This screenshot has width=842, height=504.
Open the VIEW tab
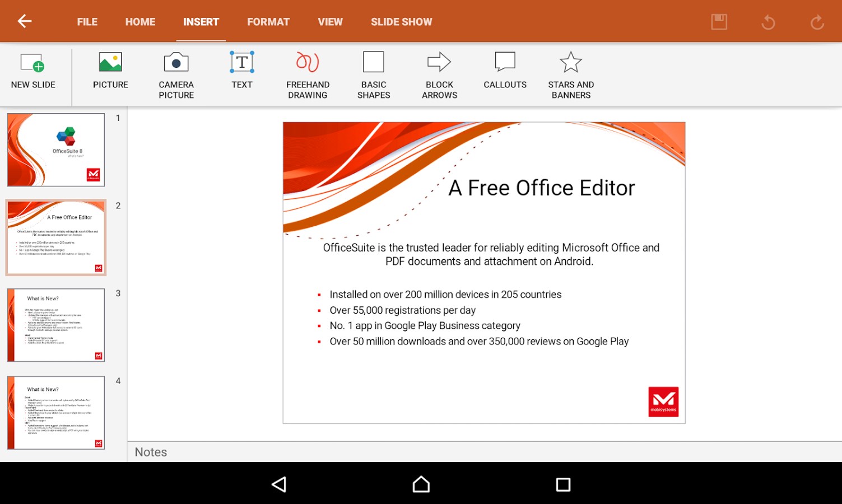coord(330,21)
